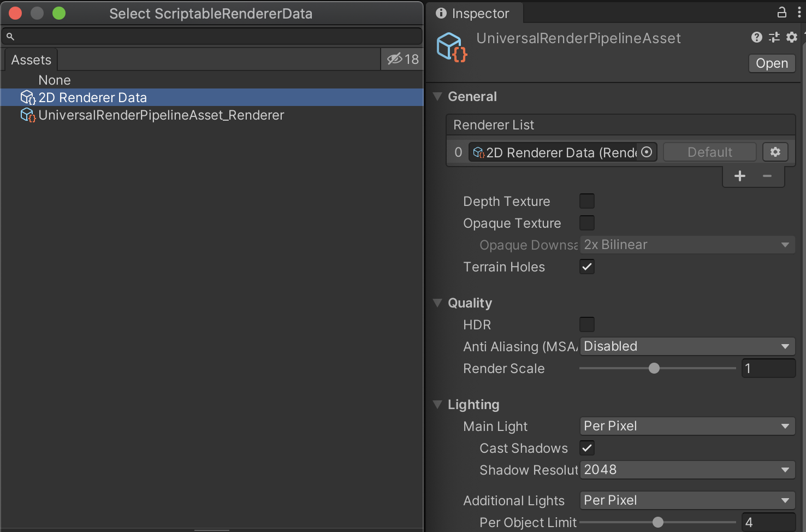Collapse the General section
This screenshot has height=532, width=806.
click(x=437, y=97)
